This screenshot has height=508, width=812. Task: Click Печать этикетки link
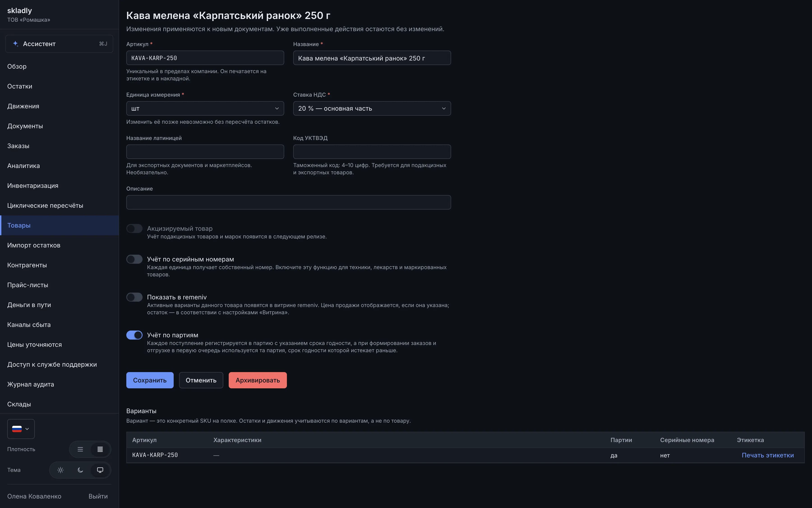768,455
